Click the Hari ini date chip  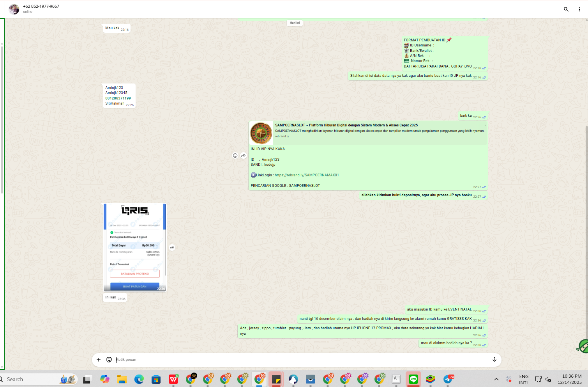click(x=295, y=23)
